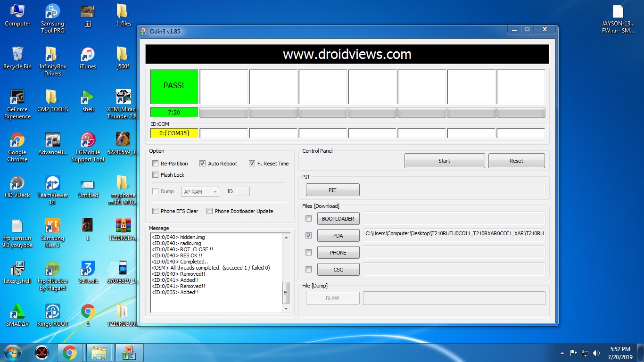Click the message log scroll down arrow

click(286, 309)
